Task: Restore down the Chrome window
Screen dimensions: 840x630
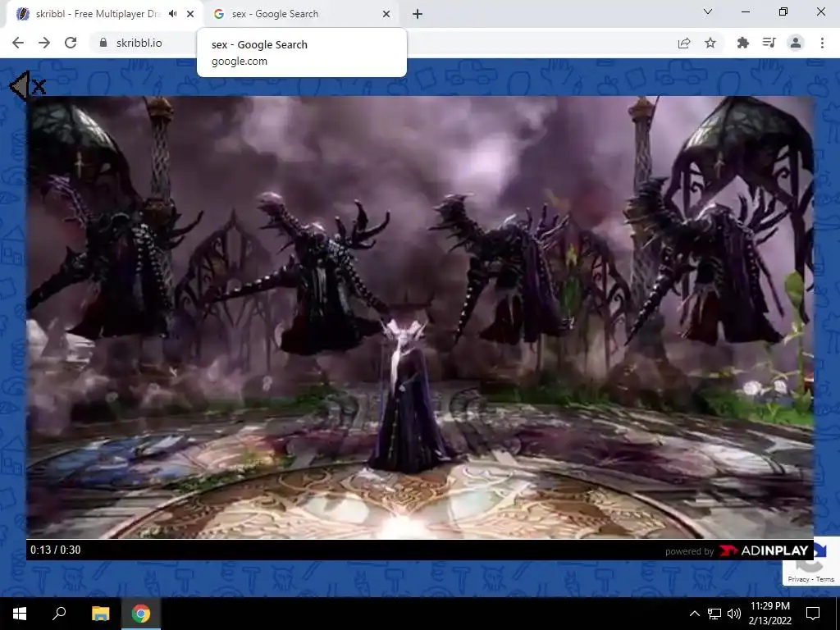Action: click(783, 11)
